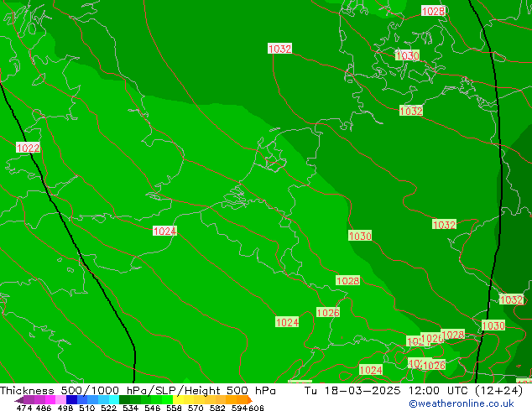Click the light pink legend color swatch

point(60,399)
